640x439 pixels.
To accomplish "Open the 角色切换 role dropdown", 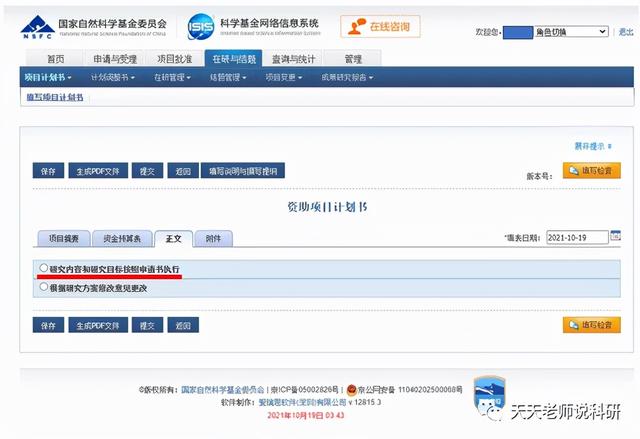I will (571, 32).
